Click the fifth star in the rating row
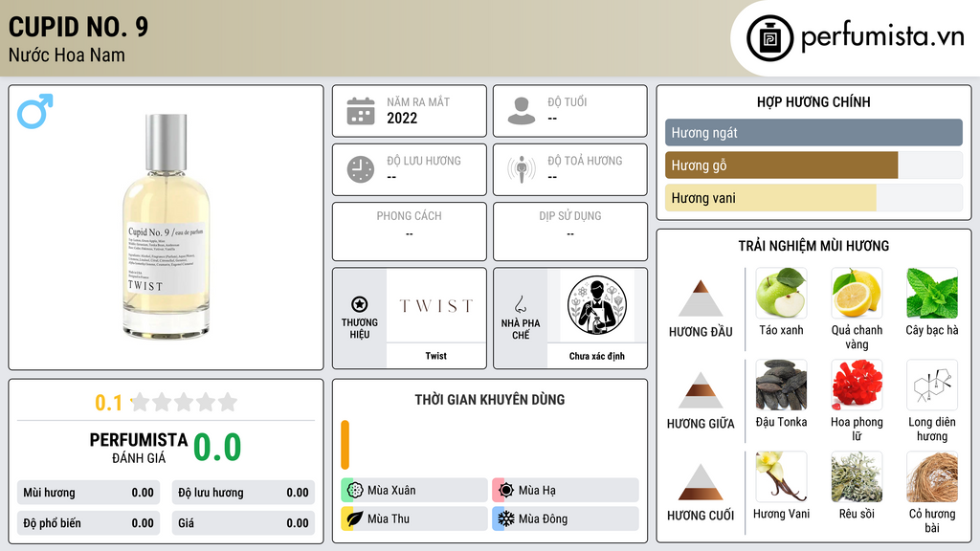 (228, 402)
